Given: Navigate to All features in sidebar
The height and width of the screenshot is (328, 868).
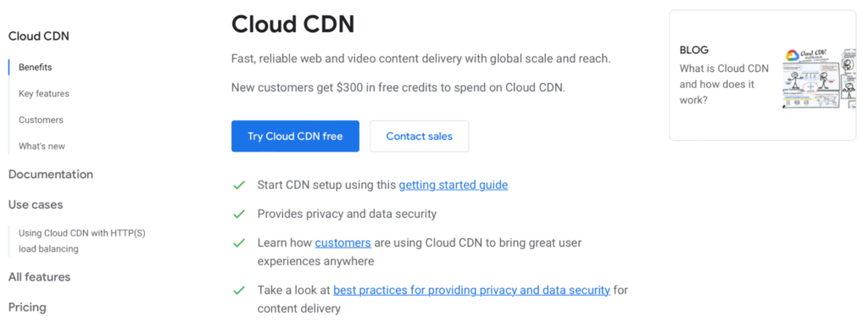Looking at the screenshot, I should click(39, 276).
